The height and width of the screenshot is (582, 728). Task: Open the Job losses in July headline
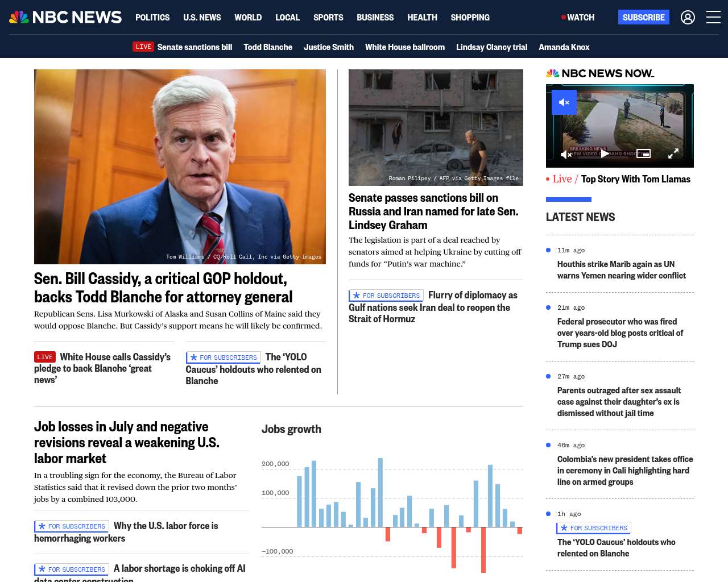pyautogui.click(x=127, y=443)
